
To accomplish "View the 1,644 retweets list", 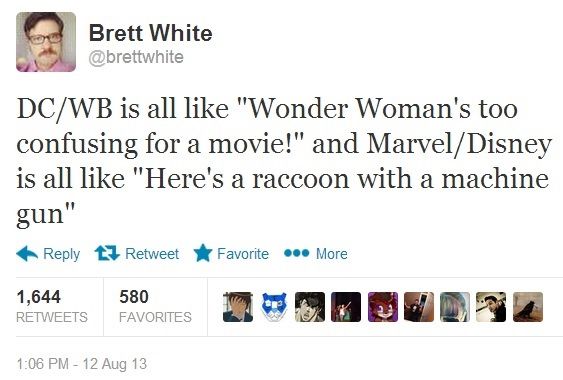I will [x=52, y=306].
